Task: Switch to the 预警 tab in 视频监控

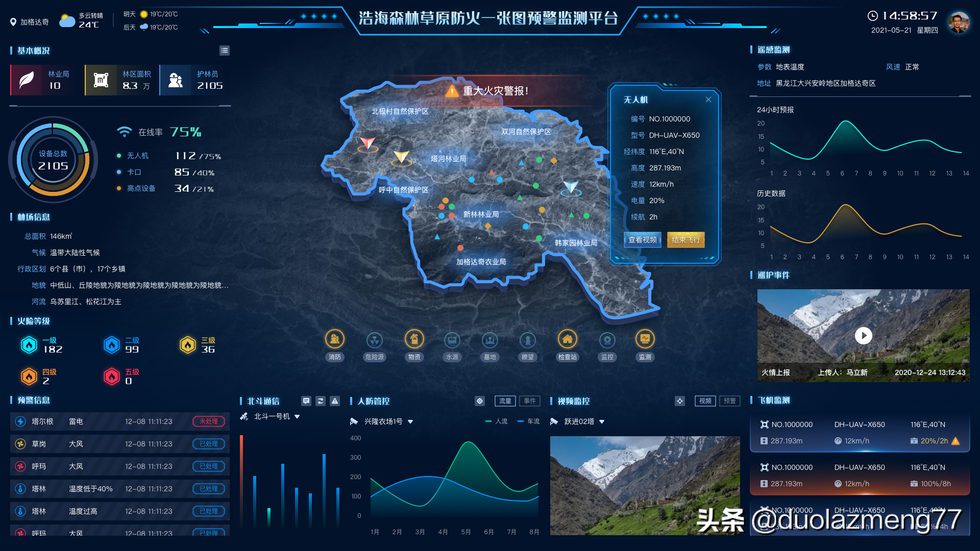Action: (729, 401)
